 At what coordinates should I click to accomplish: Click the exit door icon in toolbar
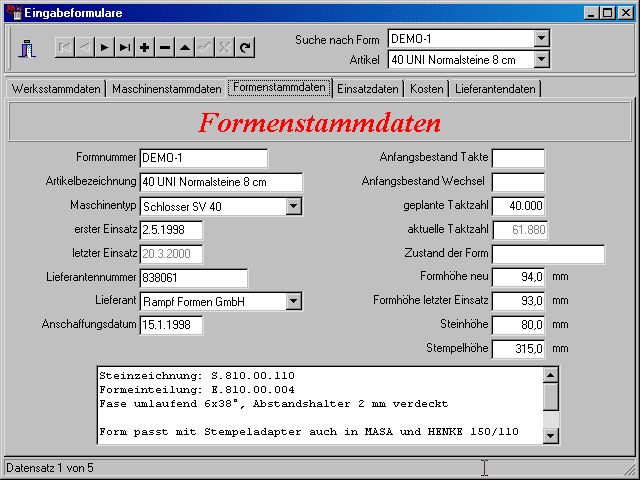27,47
